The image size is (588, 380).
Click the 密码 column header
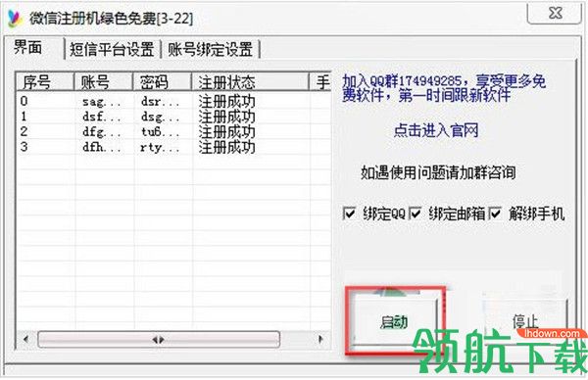pos(163,81)
